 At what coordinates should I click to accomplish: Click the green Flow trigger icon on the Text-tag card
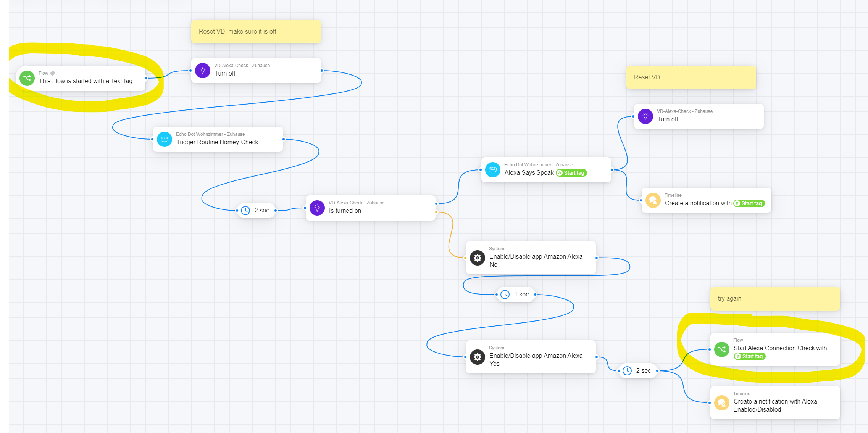[x=27, y=78]
